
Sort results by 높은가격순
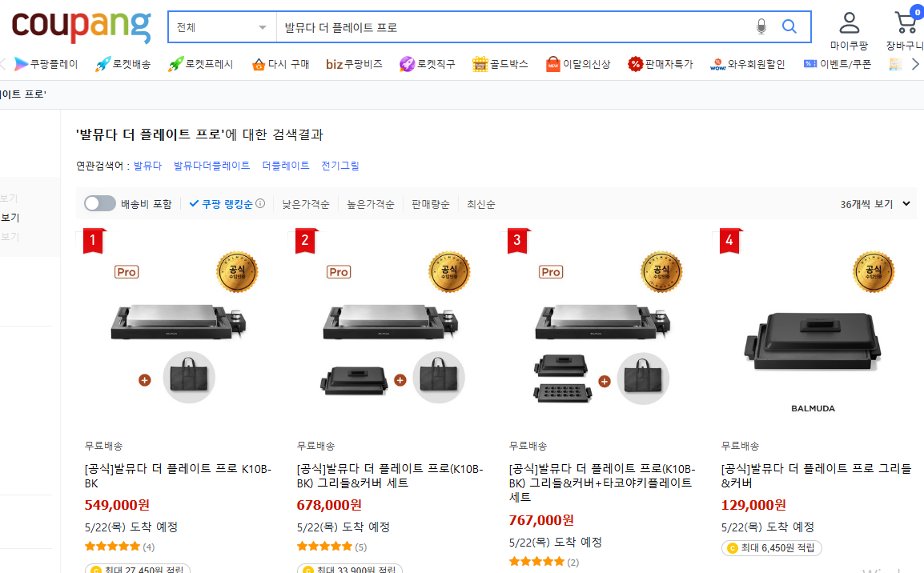[370, 204]
